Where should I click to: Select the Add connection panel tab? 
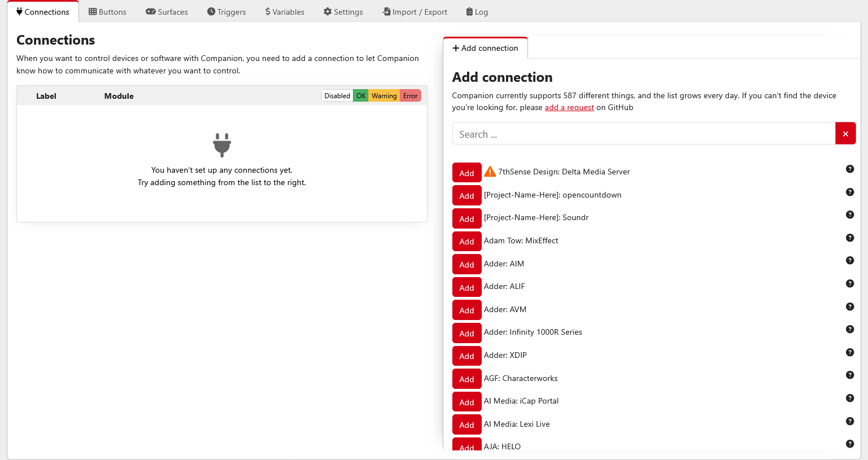tap(485, 48)
